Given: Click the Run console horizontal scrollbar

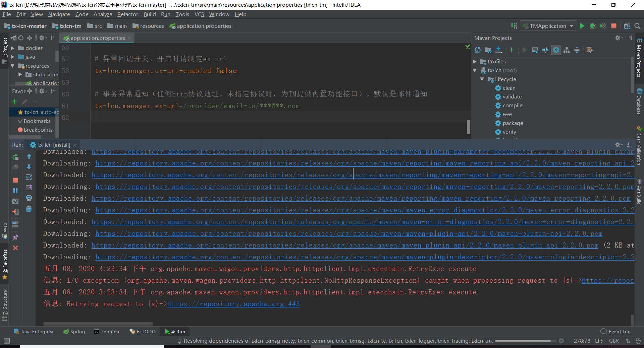Looking at the screenshot, I should tap(98, 324).
